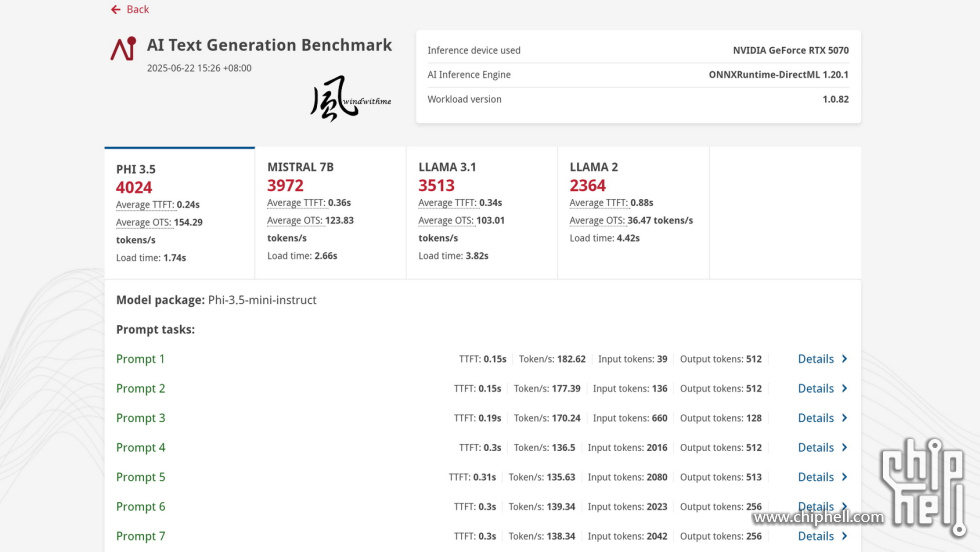The height and width of the screenshot is (552, 980).
Task: Click the Prompt 3 label
Action: [x=141, y=418]
